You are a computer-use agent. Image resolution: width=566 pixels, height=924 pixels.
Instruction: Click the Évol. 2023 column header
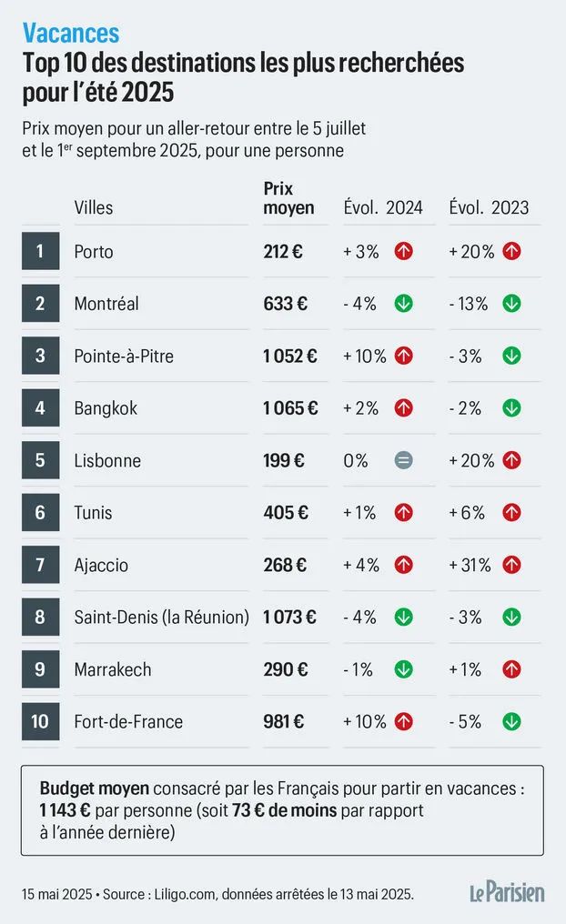tap(489, 207)
